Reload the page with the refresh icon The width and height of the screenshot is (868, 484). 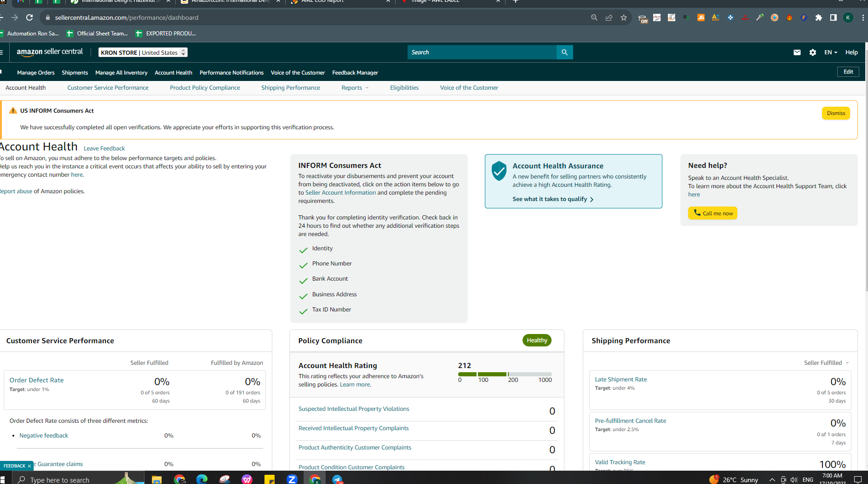tap(29, 17)
